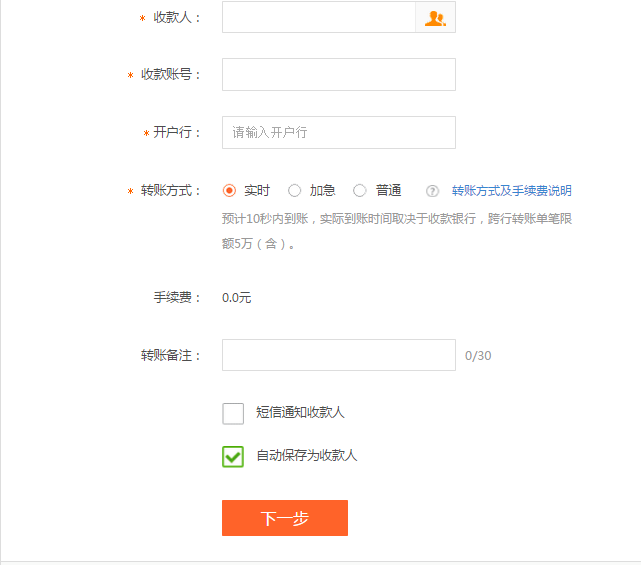
Task: Select the 实时 transfer radio button
Action: [229, 191]
